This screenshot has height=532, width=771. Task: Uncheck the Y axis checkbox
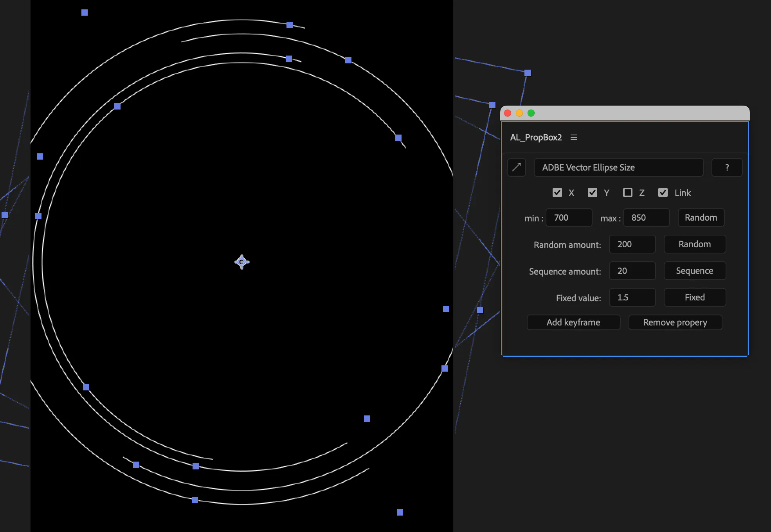593,192
